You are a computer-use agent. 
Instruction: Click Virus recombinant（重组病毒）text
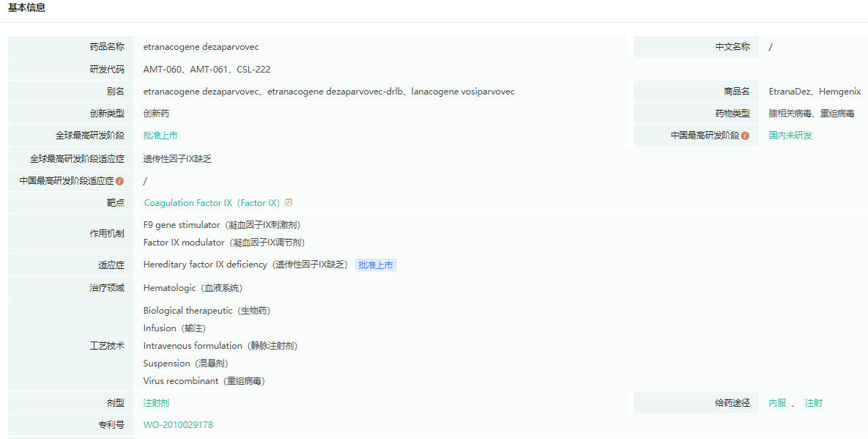(x=204, y=381)
